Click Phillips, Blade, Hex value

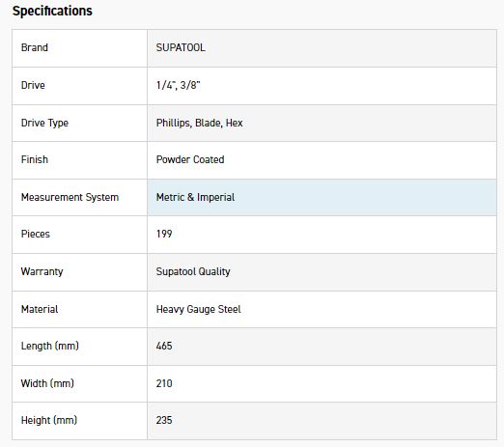point(199,123)
